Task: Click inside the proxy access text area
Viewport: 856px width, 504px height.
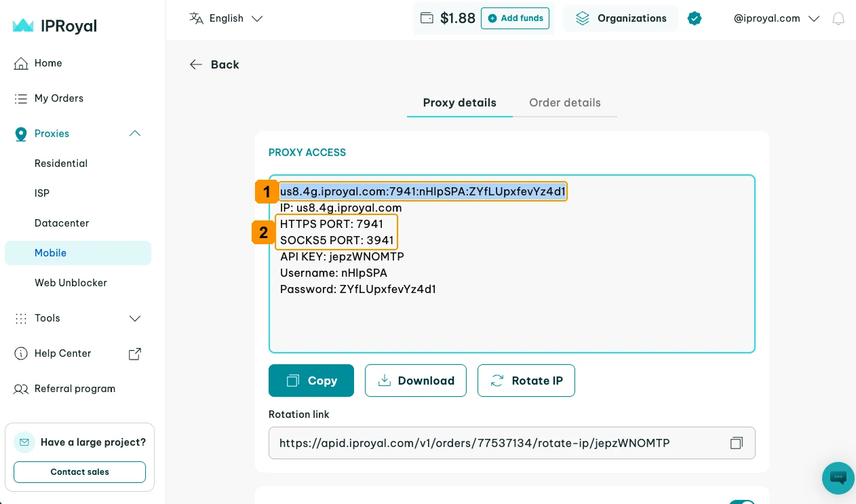Action: pyautogui.click(x=512, y=264)
